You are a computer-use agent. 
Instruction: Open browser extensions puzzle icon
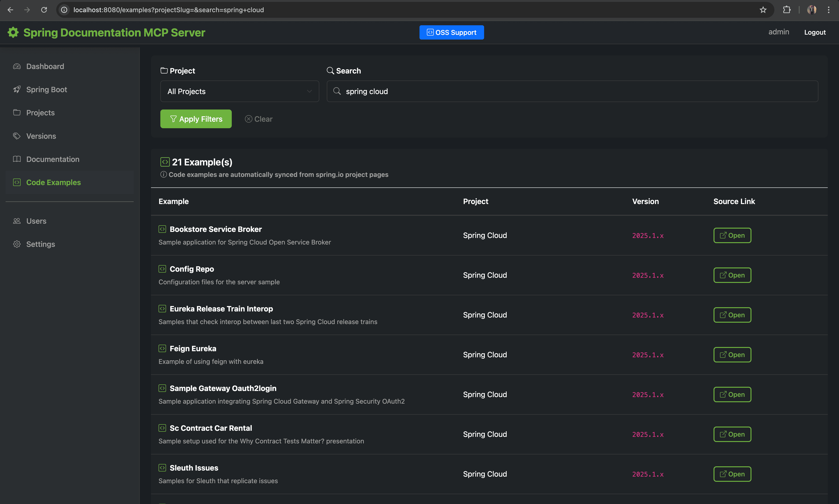click(787, 10)
